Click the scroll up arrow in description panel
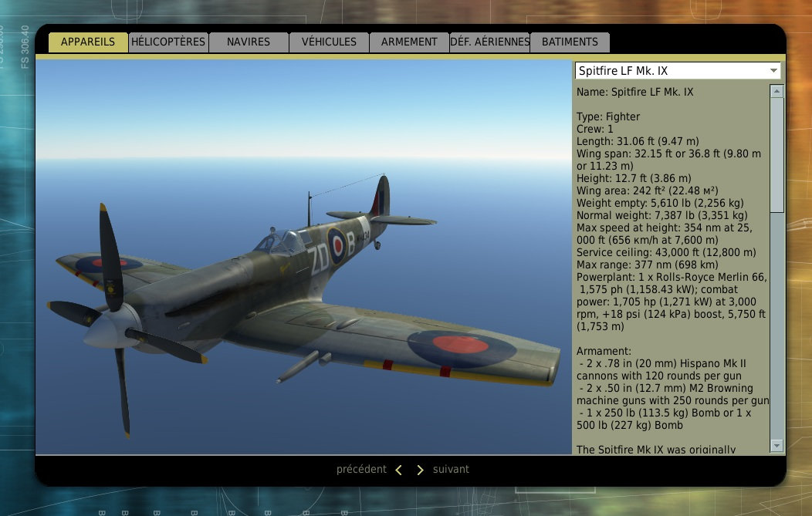812x516 pixels. pos(776,91)
